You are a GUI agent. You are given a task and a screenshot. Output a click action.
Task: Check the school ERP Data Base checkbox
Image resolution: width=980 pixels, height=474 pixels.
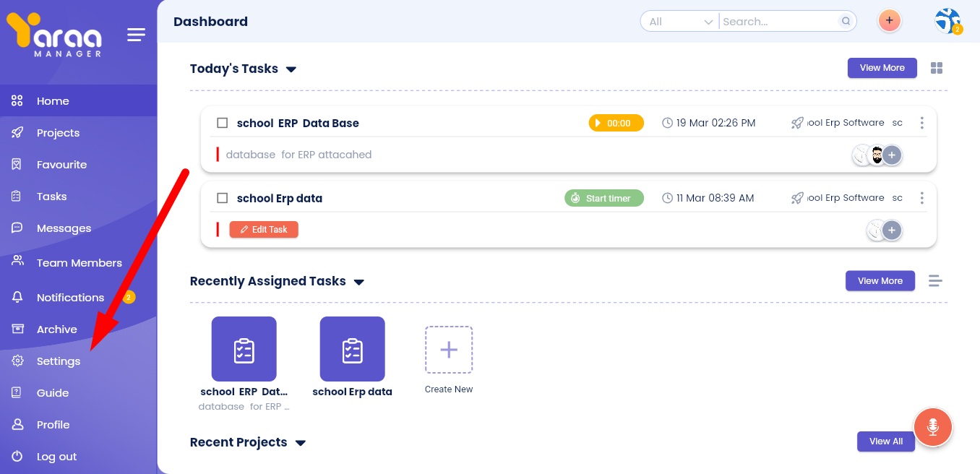point(223,123)
